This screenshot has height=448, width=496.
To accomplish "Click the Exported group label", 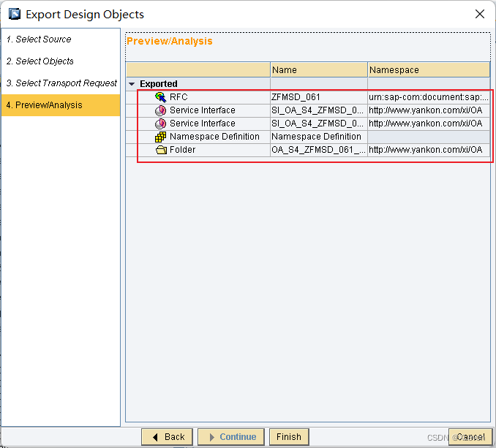I will point(159,84).
